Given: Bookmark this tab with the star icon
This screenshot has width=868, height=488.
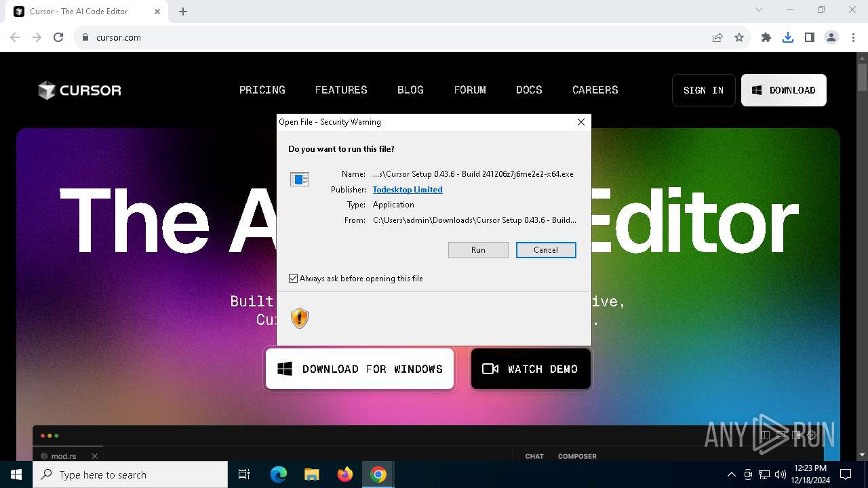Looking at the screenshot, I should pos(739,38).
